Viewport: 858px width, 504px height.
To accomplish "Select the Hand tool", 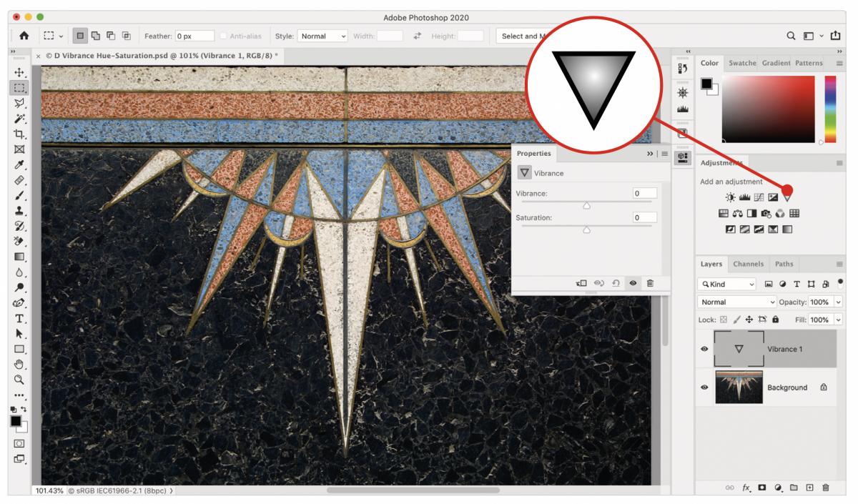I will [x=19, y=365].
